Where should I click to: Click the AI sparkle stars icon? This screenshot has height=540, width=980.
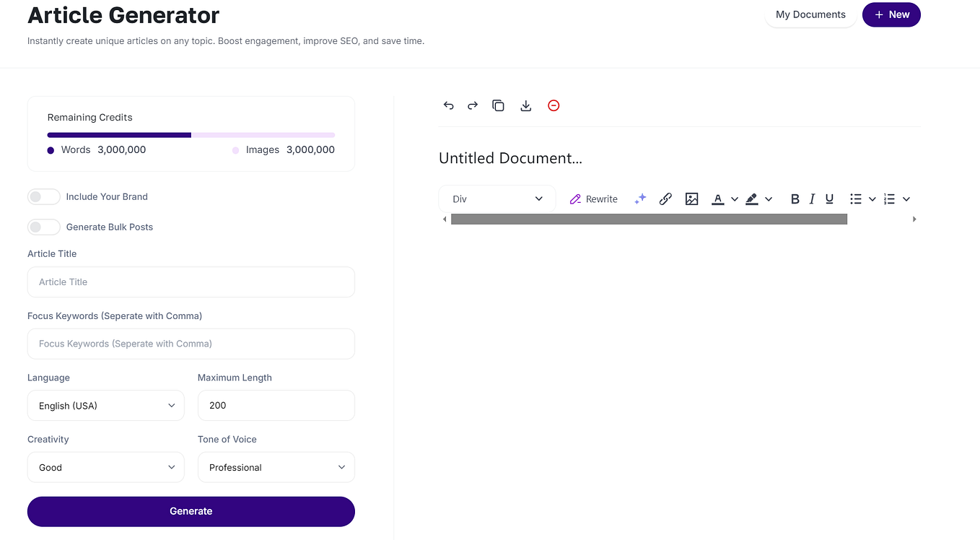click(x=640, y=199)
